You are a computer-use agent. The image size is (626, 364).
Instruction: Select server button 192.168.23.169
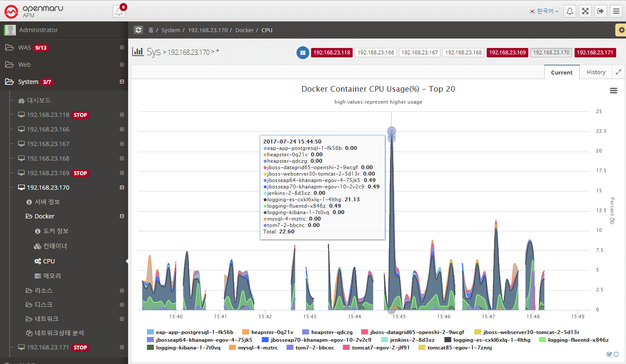click(x=507, y=52)
